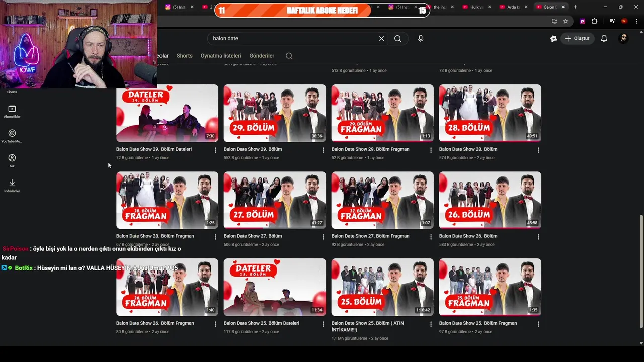Open more options for 27. Bölüm Fragman
This screenshot has height=362, width=644.
(431, 237)
